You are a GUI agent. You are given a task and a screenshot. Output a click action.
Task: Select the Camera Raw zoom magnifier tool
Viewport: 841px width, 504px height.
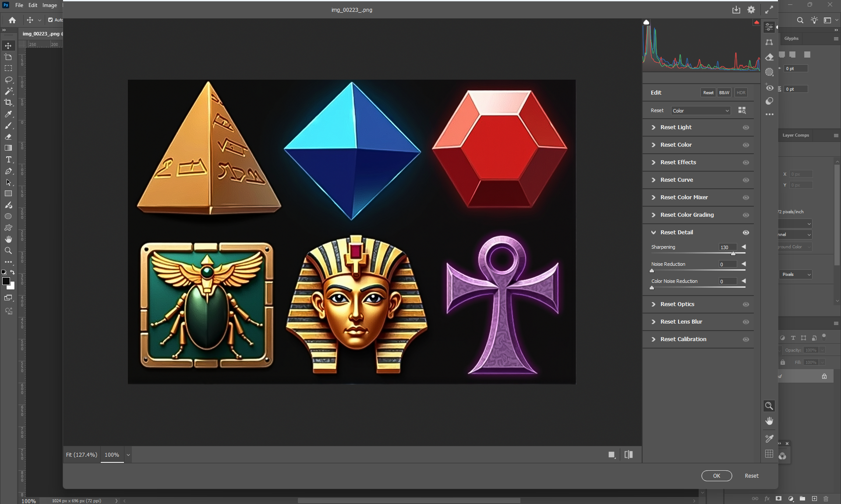pos(769,406)
